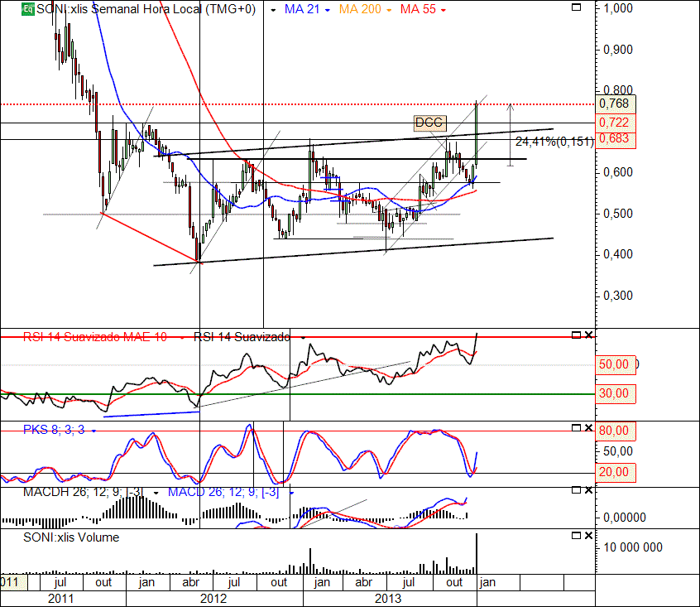Click the black RSI 14 Suavizado label
Screen dimensions: 700x607
tap(242, 337)
